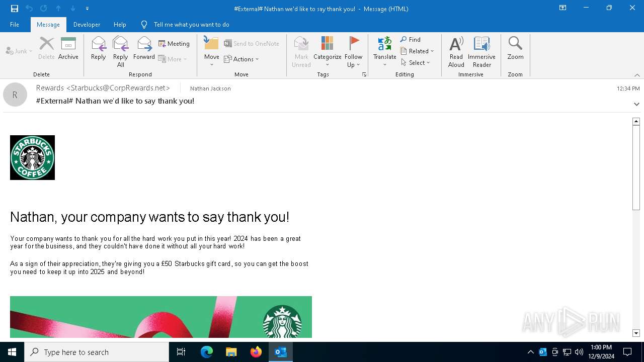644x362 pixels.
Task: Click the sender Rewards <Starbucks@CorpRewards.net>
Action: [103, 88]
